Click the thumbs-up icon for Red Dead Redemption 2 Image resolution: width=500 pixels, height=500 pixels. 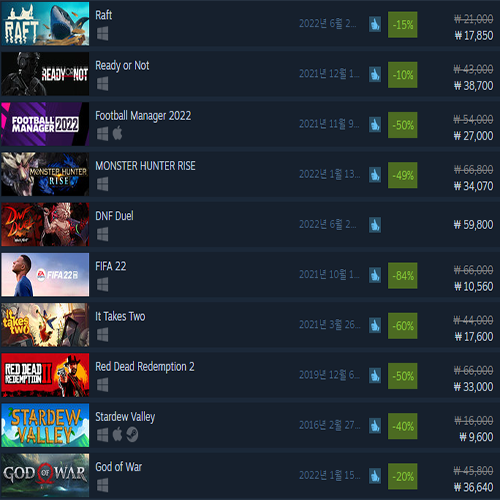point(375,376)
